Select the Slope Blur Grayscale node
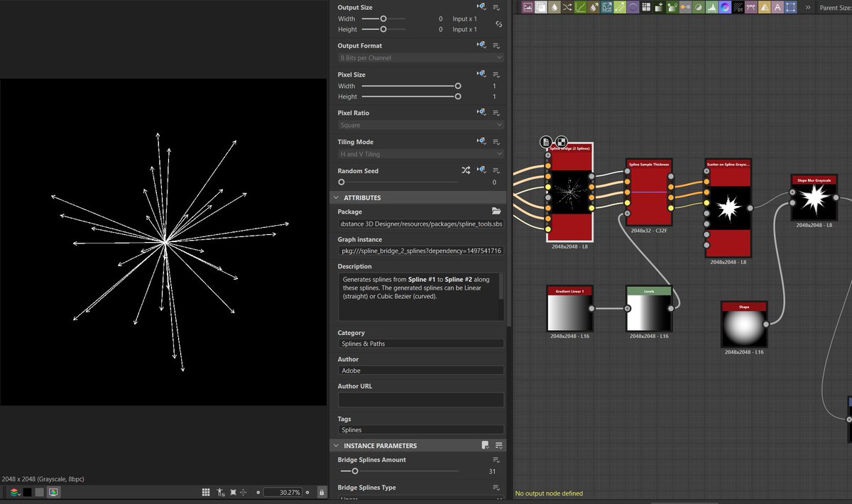 coord(814,198)
